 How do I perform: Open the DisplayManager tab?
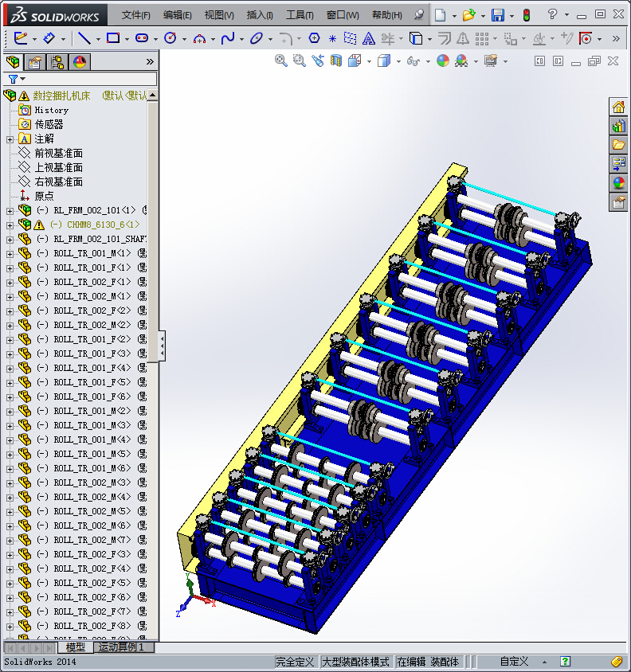click(80, 62)
